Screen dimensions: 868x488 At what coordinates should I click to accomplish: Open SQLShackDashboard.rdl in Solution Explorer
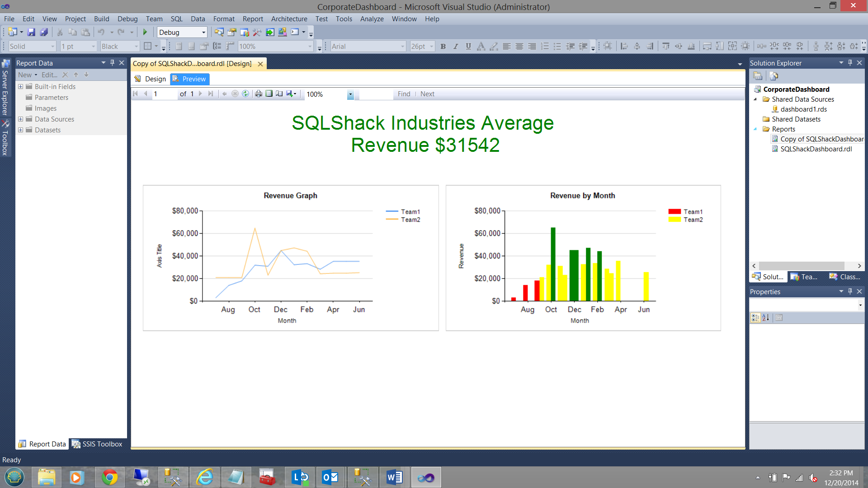click(816, 149)
